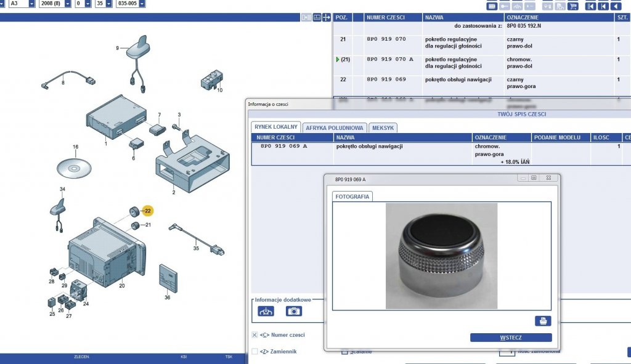Open the A3 model dropdown
This screenshot has width=631, height=364.
click(32, 4)
